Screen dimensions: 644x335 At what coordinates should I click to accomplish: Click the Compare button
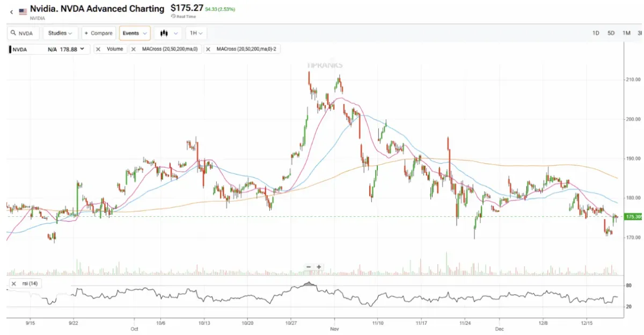(98, 33)
